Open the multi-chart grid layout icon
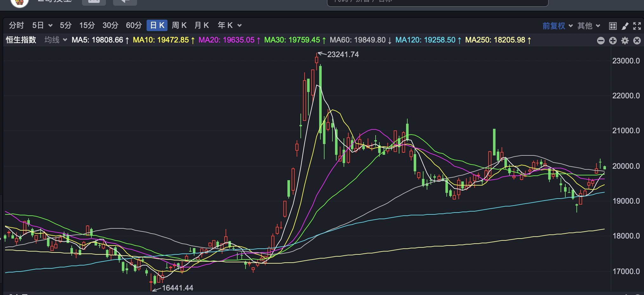This screenshot has height=295, width=644. (613, 26)
